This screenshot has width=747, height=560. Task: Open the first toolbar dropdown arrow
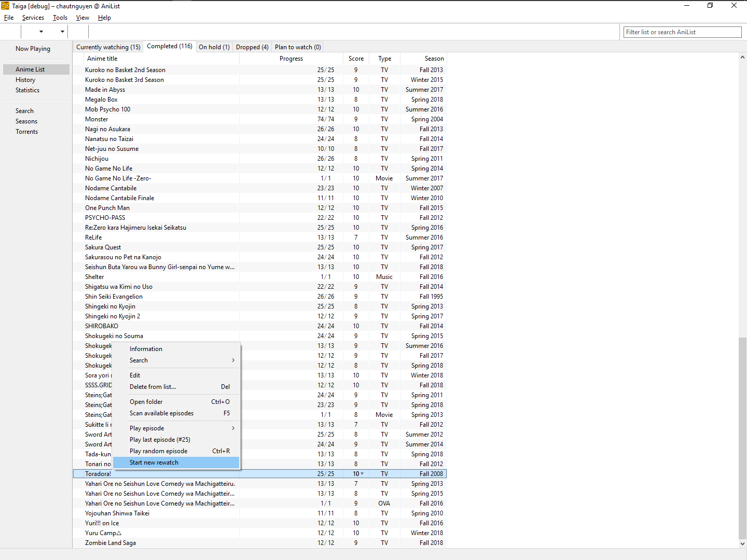tap(41, 32)
